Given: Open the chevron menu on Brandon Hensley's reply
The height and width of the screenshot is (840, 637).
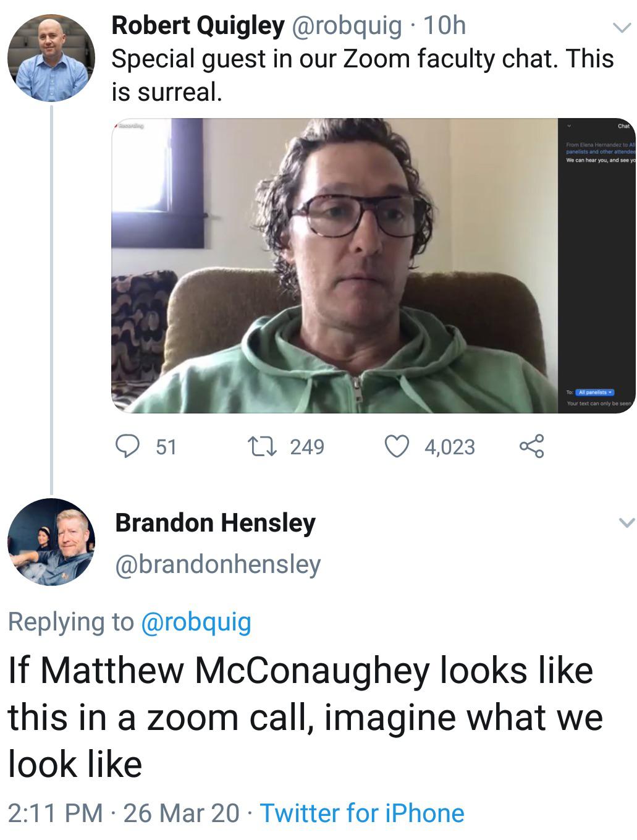Looking at the screenshot, I should [x=626, y=523].
